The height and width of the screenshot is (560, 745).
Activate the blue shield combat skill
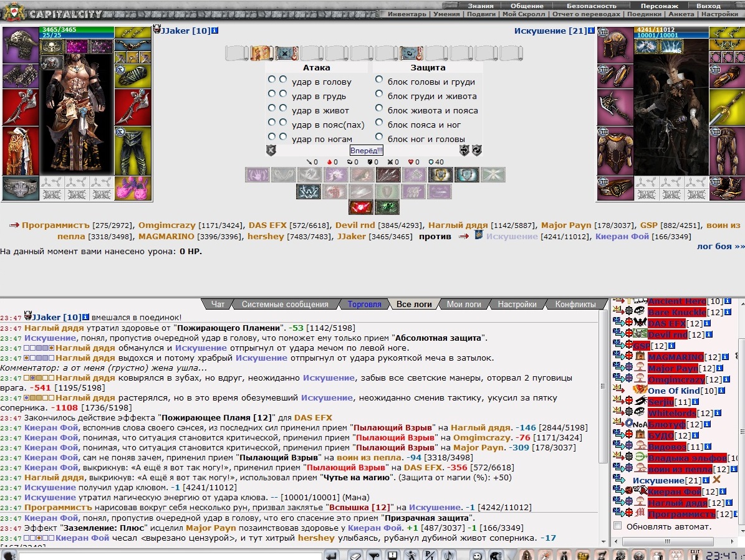tap(466, 174)
